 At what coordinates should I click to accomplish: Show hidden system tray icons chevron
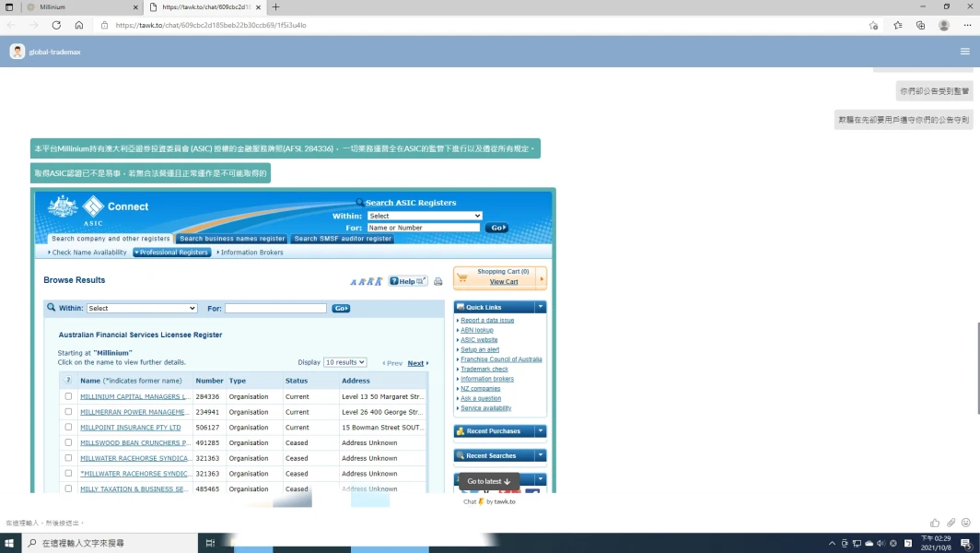832,543
